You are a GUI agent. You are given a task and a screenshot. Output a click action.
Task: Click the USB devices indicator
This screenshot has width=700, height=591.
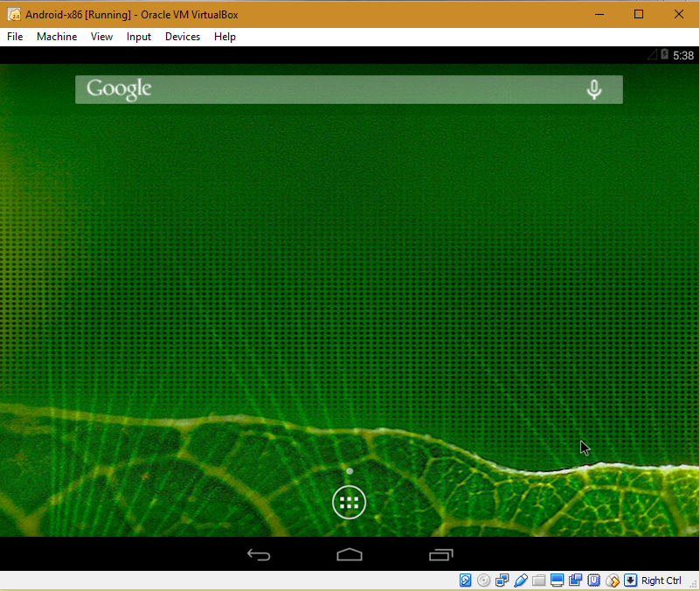coord(521,581)
